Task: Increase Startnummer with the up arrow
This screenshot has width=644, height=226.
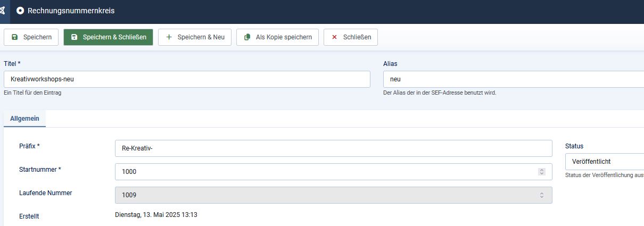Action: tap(542, 170)
